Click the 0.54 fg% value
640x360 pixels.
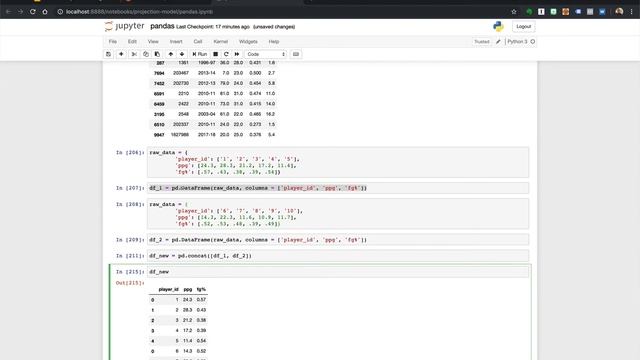(201, 340)
